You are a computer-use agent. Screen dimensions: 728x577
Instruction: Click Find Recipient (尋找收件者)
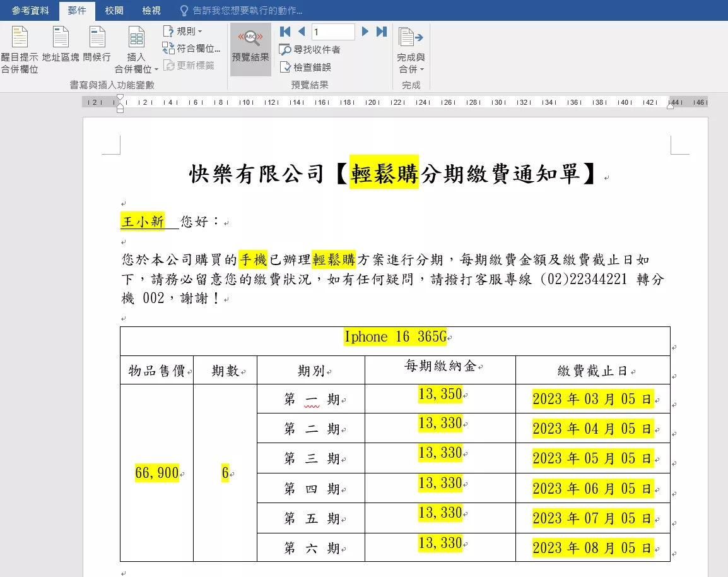[x=310, y=49]
